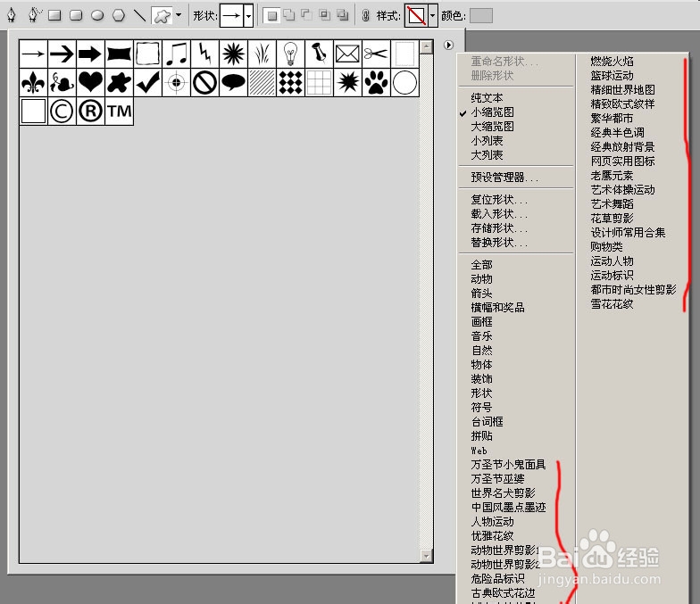This screenshot has height=604, width=700.
Task: Choose the thin arrow shape thumbnail
Action: [34, 54]
